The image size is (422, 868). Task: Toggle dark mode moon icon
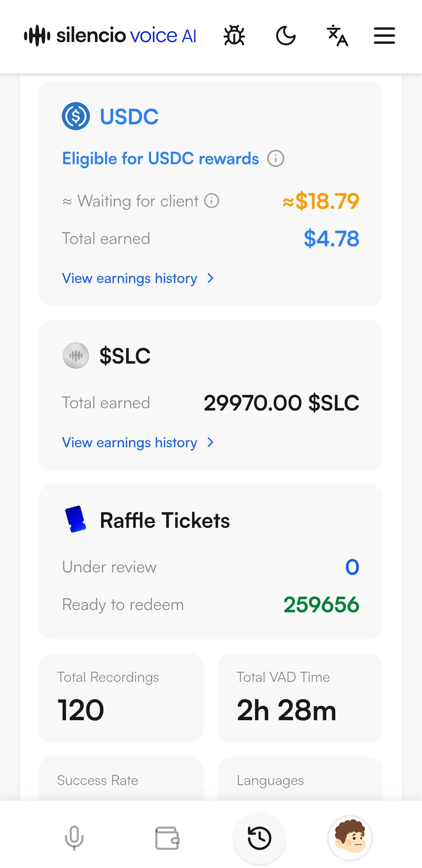tap(286, 36)
